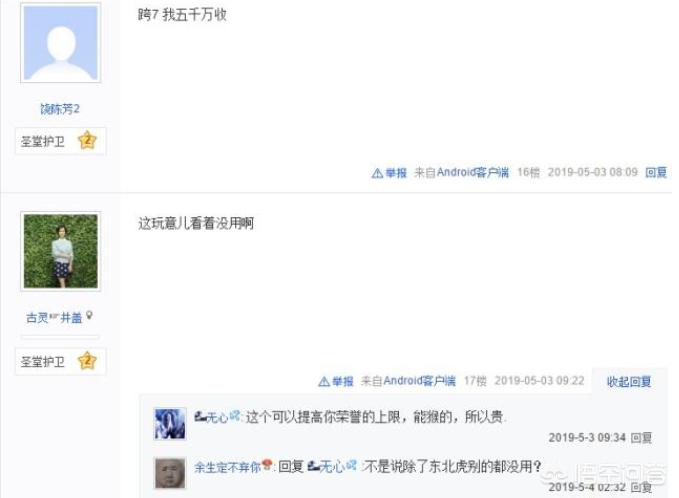679x498 pixels.
Task: Open username link 饶陈芳2
Action: [x=60, y=109]
